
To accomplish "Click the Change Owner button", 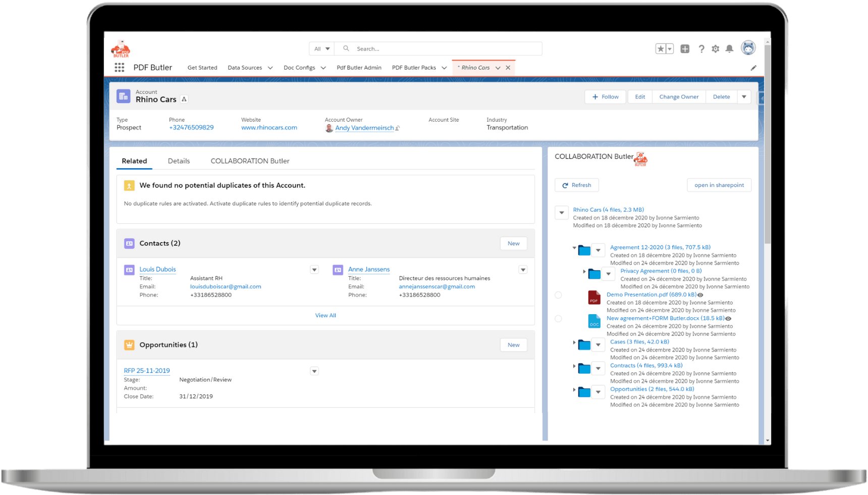I will 679,97.
